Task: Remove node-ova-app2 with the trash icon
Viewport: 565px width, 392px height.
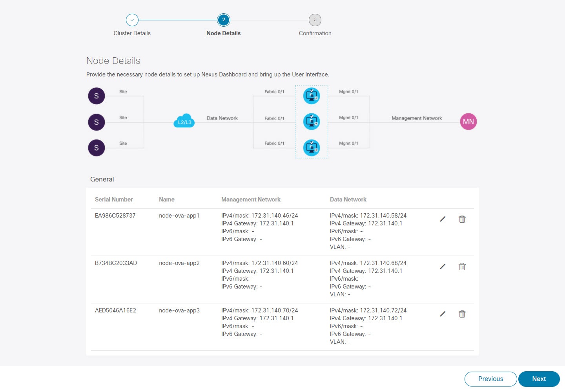Action: (x=462, y=267)
